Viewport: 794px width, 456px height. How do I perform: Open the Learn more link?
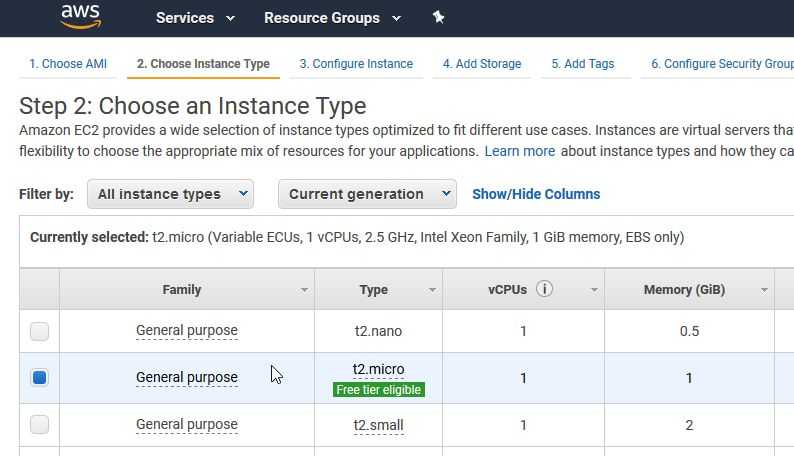click(519, 151)
